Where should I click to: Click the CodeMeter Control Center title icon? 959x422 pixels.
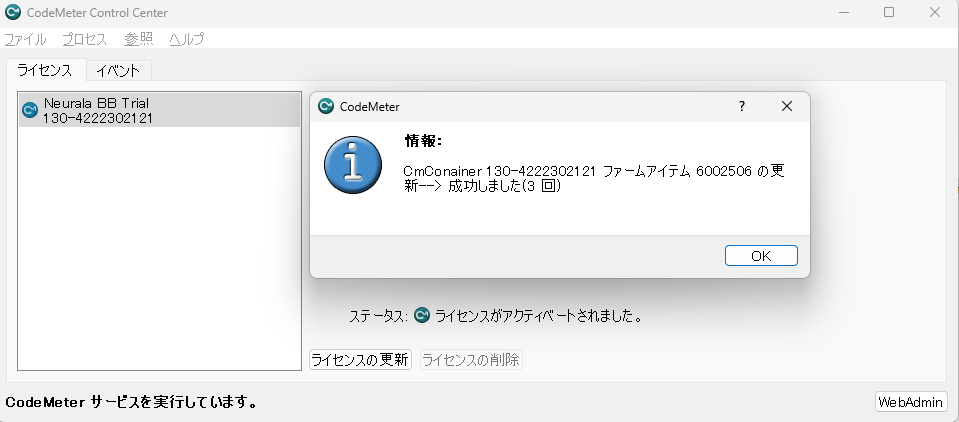[x=12, y=12]
